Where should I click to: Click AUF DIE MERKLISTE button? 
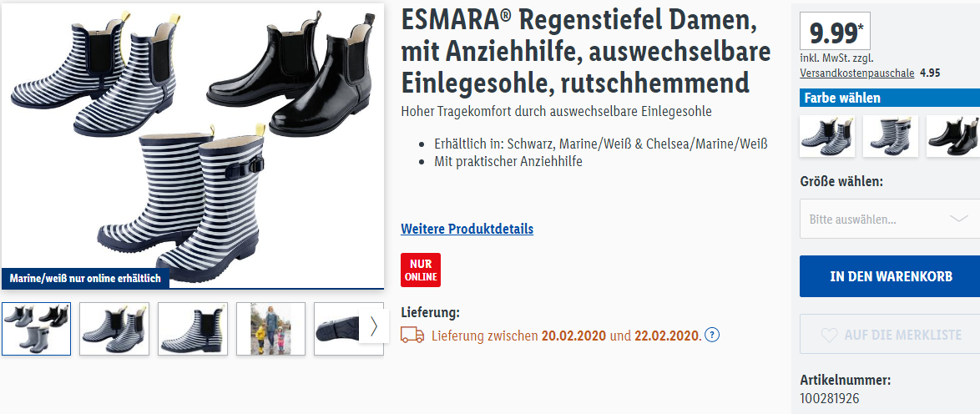(890, 336)
